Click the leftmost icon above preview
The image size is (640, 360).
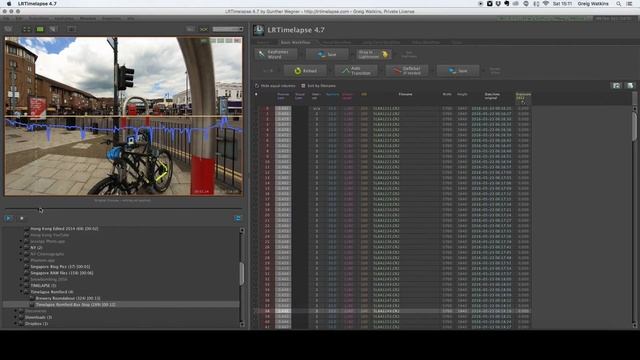click(9, 29)
